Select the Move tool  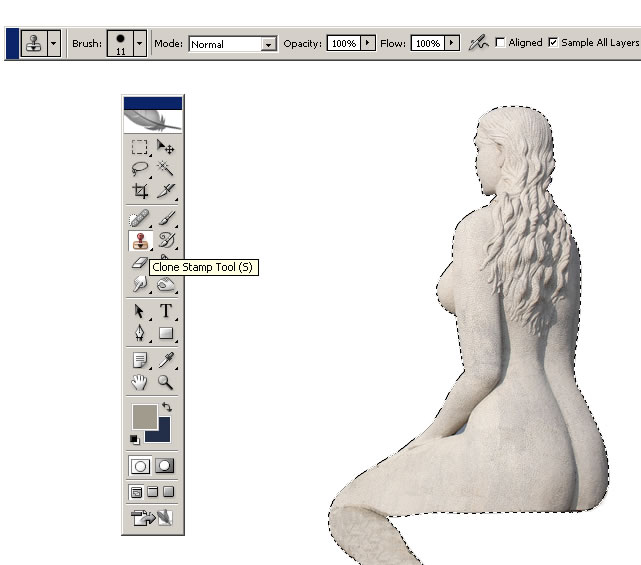pos(166,147)
